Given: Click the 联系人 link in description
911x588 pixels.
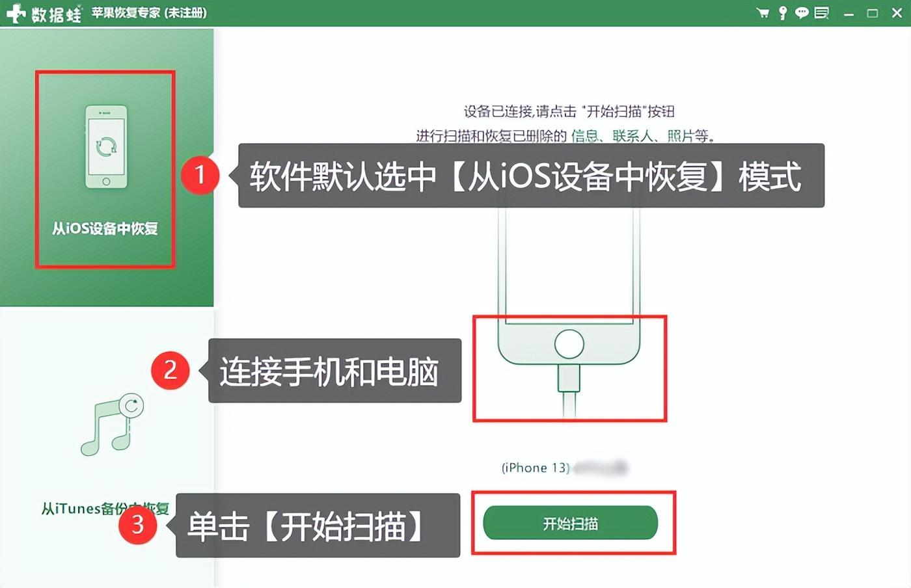Looking at the screenshot, I should tap(632, 136).
